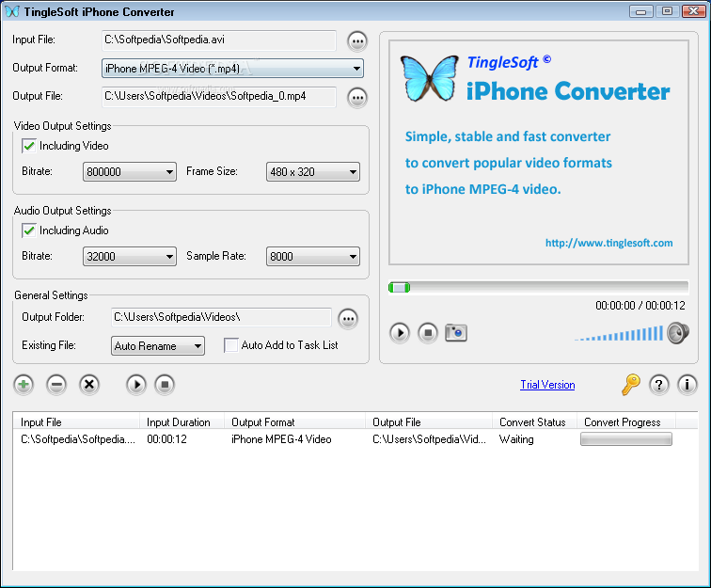The width and height of the screenshot is (711, 588).
Task: Uncheck Including Audio
Action: (29, 230)
